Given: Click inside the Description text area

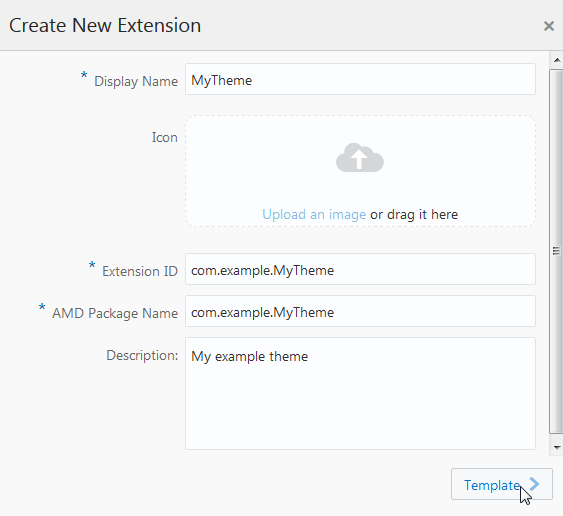Looking at the screenshot, I should click(360, 394).
